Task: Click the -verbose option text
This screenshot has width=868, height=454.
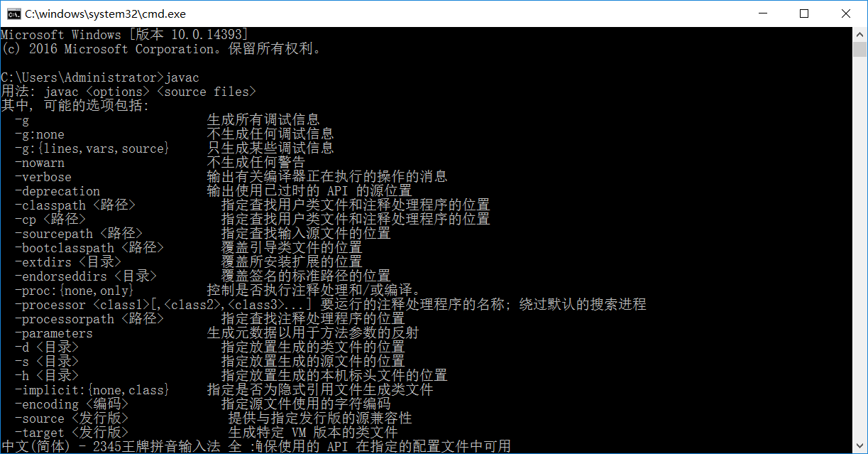Action: pos(43,177)
